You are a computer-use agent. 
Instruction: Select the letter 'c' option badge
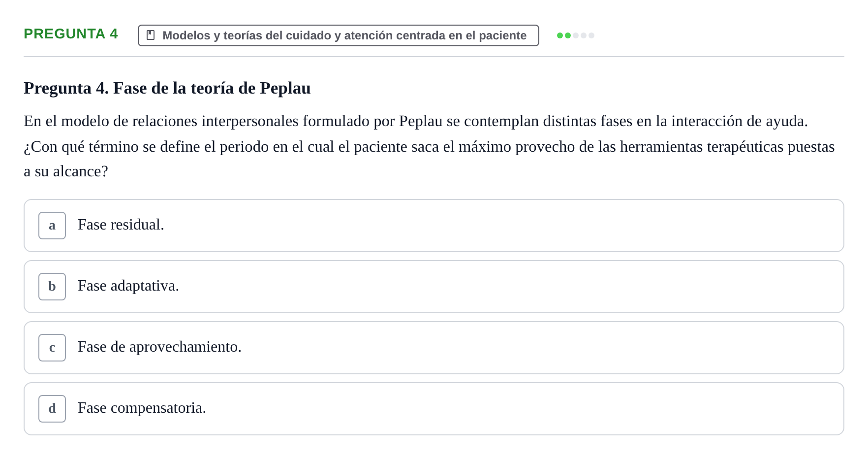coord(52,348)
